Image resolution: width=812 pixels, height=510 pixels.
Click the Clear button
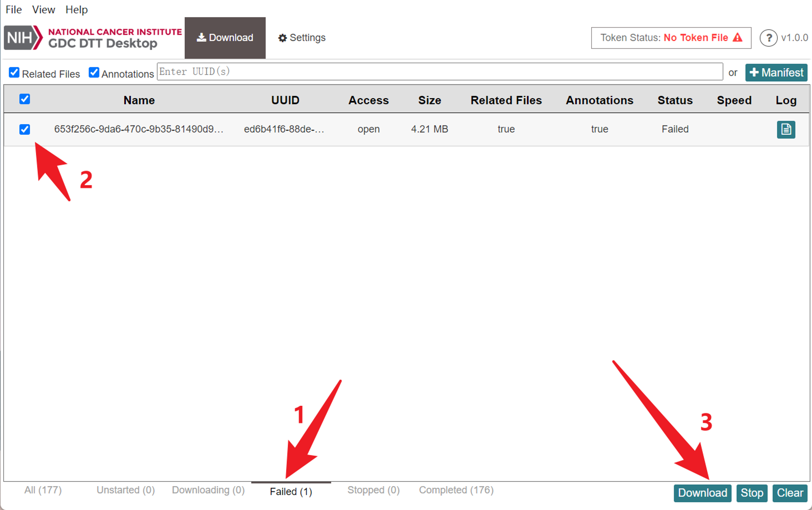pyautogui.click(x=790, y=493)
